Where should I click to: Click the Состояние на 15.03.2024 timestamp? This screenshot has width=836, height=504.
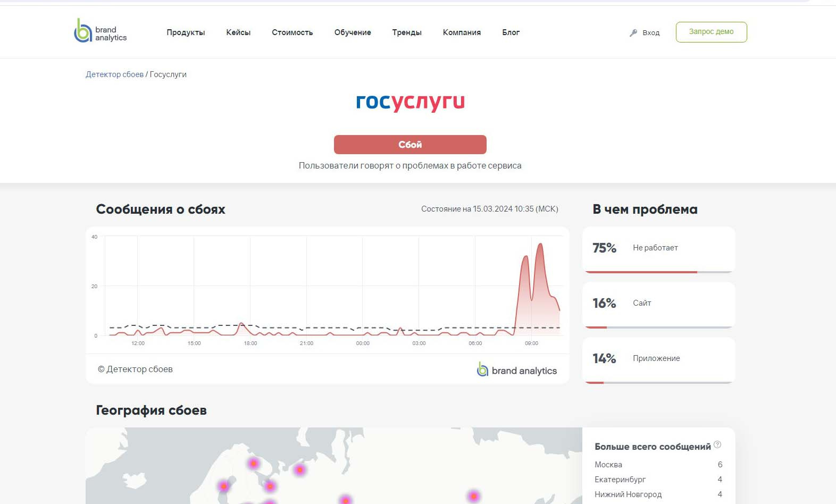tap(490, 209)
